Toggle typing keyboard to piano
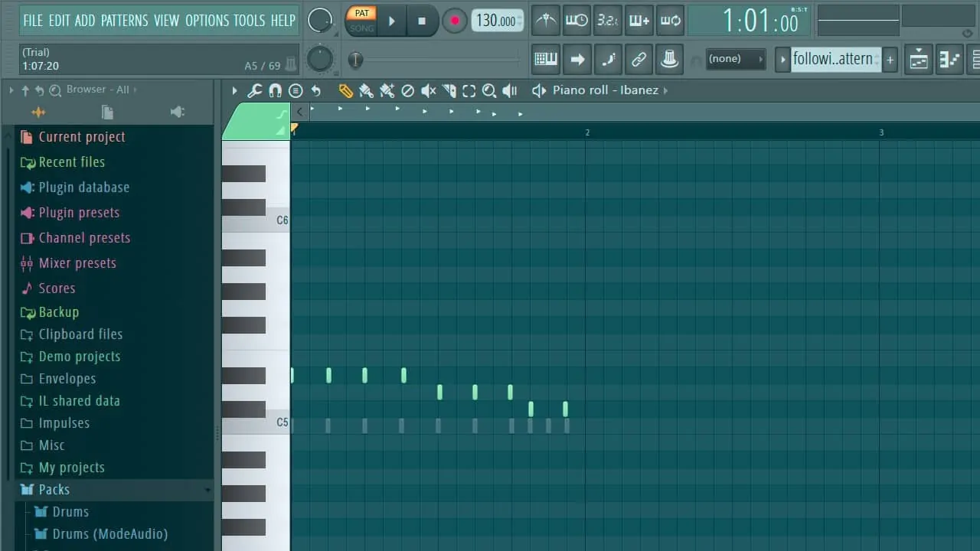The width and height of the screenshot is (980, 551). pos(545,59)
